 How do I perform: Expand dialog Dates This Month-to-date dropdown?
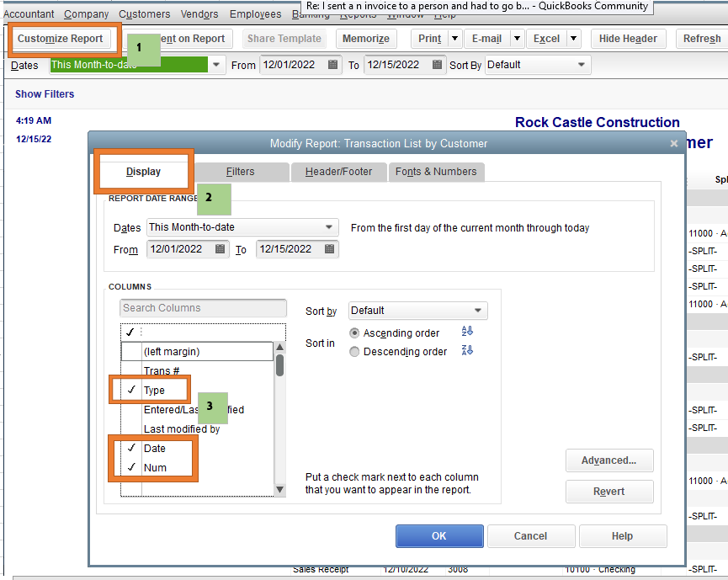point(329,227)
